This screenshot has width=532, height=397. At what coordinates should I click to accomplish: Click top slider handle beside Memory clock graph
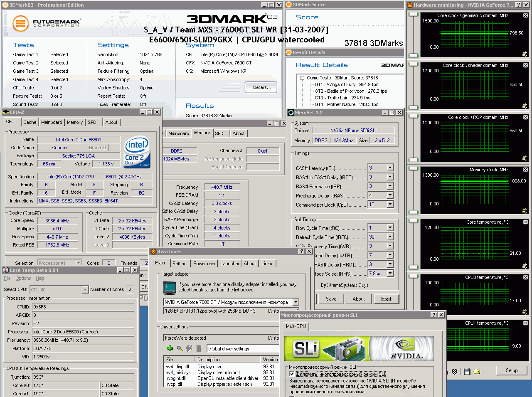[414, 168]
